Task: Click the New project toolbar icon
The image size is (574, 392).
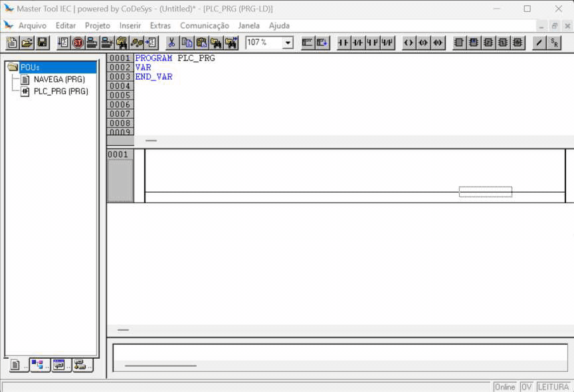Action: [12, 43]
